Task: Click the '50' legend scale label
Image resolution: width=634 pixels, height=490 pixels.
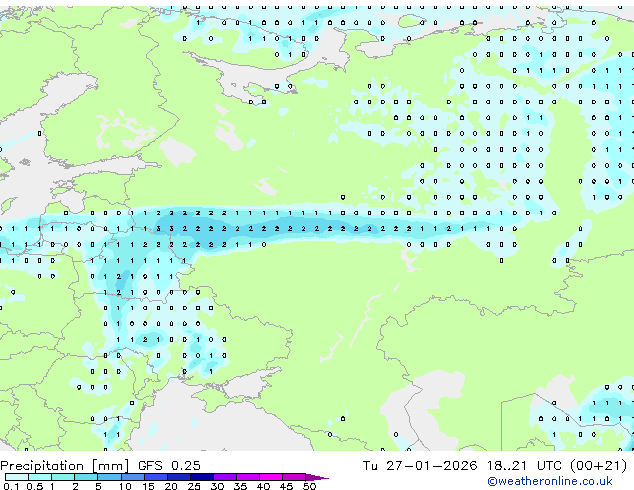Action: coord(309,486)
